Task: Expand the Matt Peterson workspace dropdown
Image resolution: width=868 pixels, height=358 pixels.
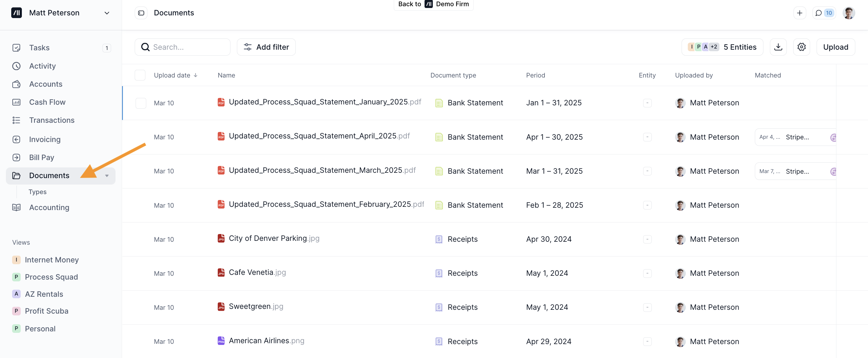Action: [x=107, y=13]
